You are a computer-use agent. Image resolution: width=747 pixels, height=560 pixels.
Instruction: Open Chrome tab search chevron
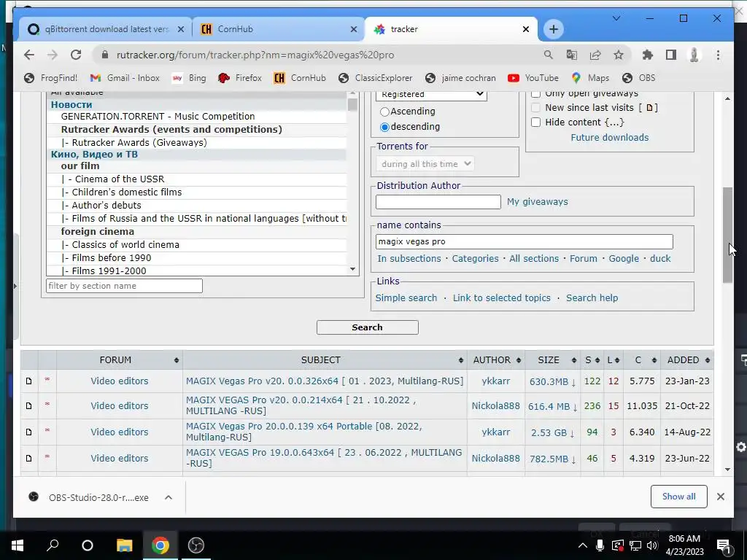[616, 18]
